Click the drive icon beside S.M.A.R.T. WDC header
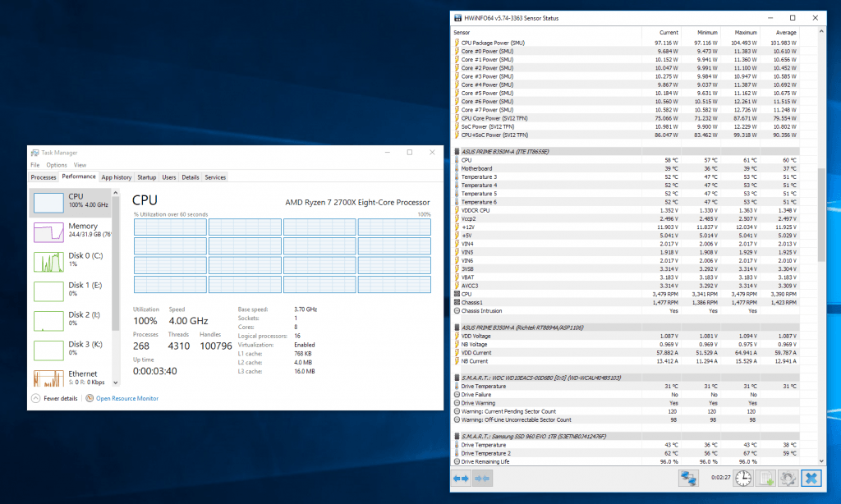 tap(457, 378)
